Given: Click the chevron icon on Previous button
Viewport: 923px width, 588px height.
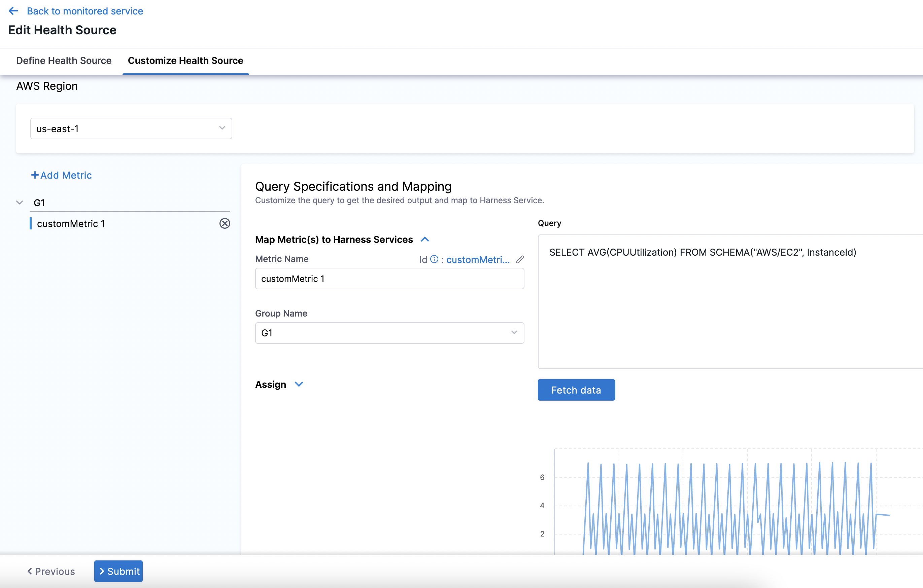Looking at the screenshot, I should [30, 571].
